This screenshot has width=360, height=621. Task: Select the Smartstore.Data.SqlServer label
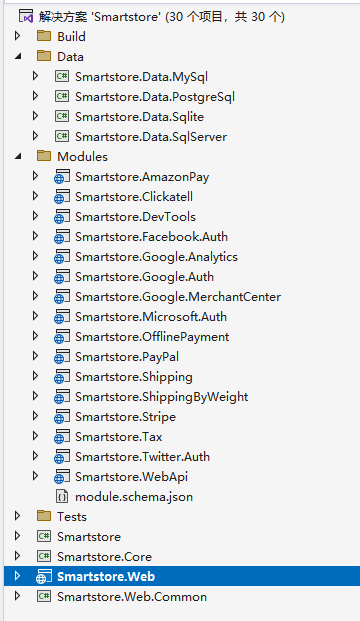[151, 137]
